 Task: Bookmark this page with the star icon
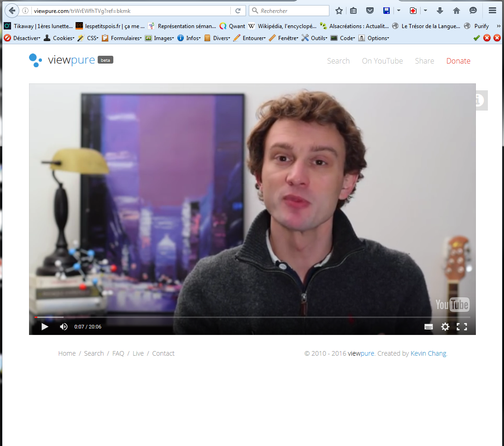(x=339, y=11)
